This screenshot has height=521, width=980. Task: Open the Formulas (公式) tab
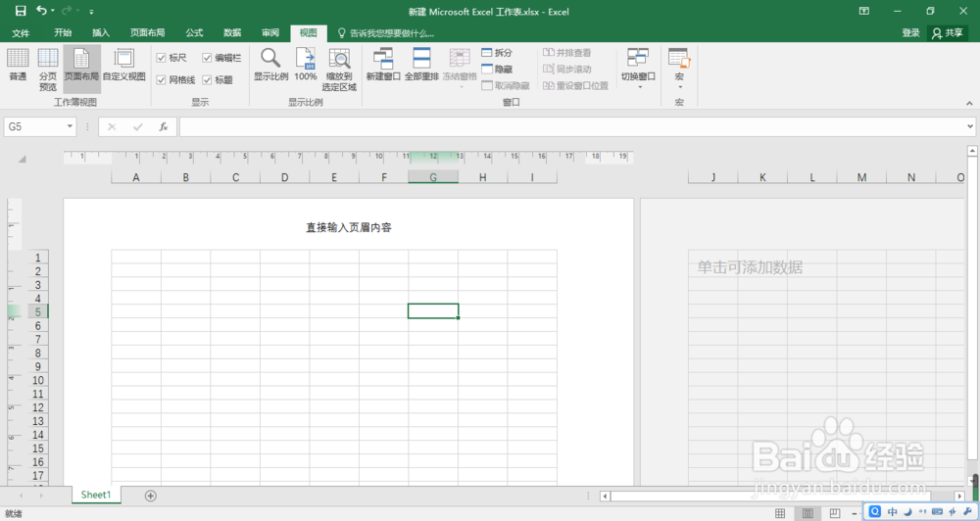click(194, 33)
